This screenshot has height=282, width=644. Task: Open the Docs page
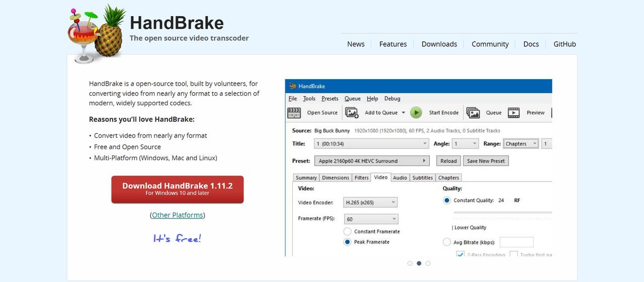(x=531, y=44)
